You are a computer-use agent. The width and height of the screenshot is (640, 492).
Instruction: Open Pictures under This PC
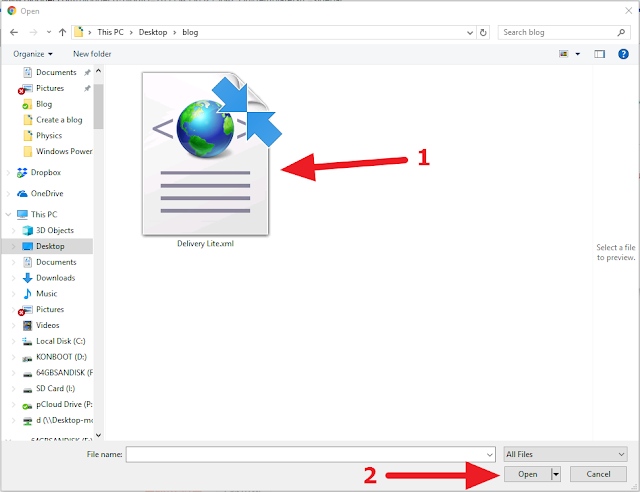[50, 309]
